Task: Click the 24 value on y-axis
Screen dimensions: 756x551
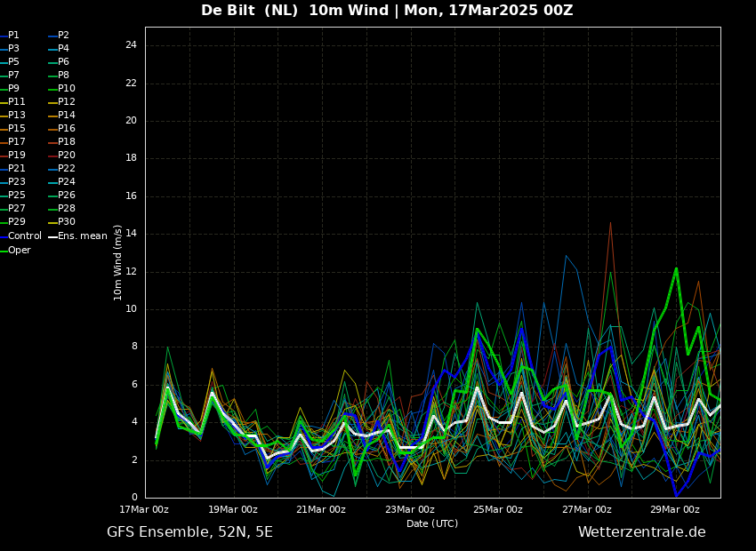Action: pos(131,45)
